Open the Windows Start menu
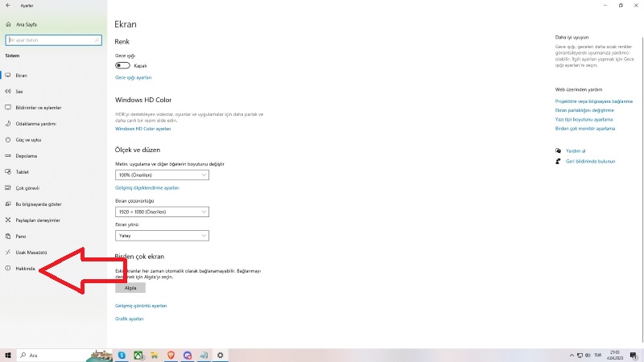The width and height of the screenshot is (644, 362). (8, 356)
